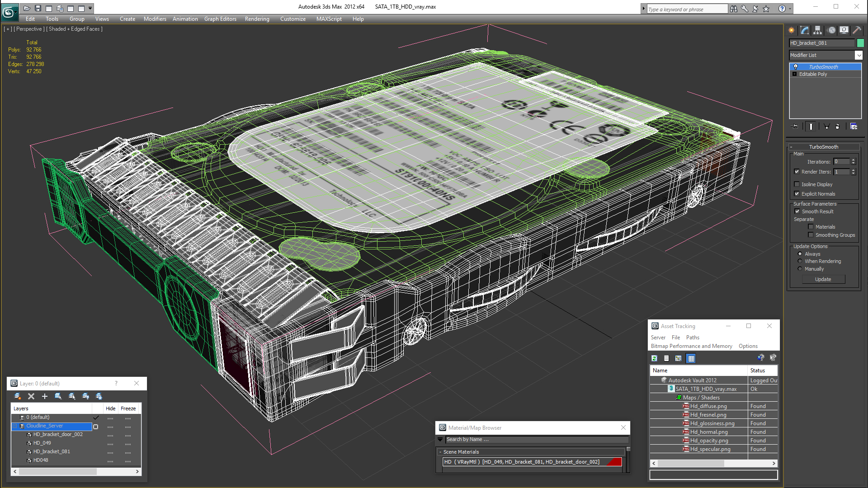Click the Hide column header
The image size is (868, 488).
pos(110,408)
